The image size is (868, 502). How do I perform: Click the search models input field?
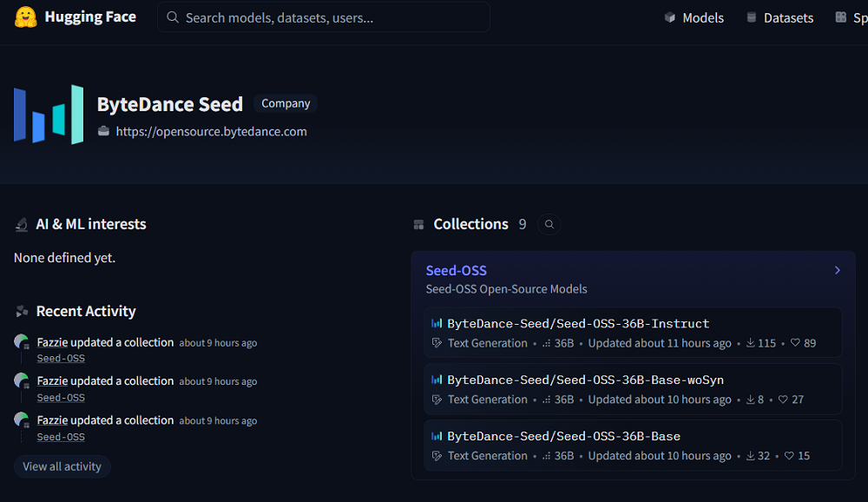click(x=322, y=17)
